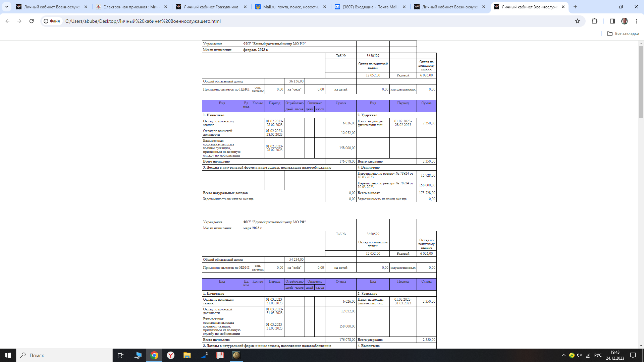
Task: Open Yandex Browser from the taskbar
Action: tap(171, 355)
